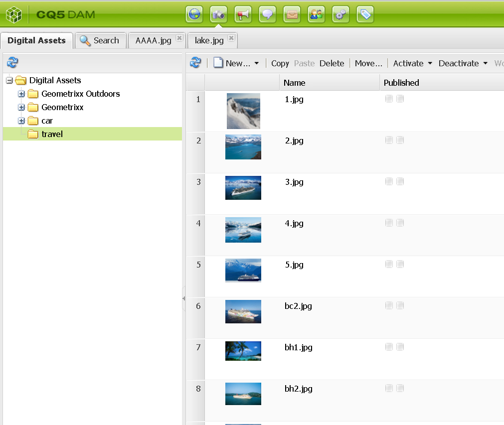Click the Deactivate button
Image resolution: width=504 pixels, height=425 pixels.
pos(459,63)
